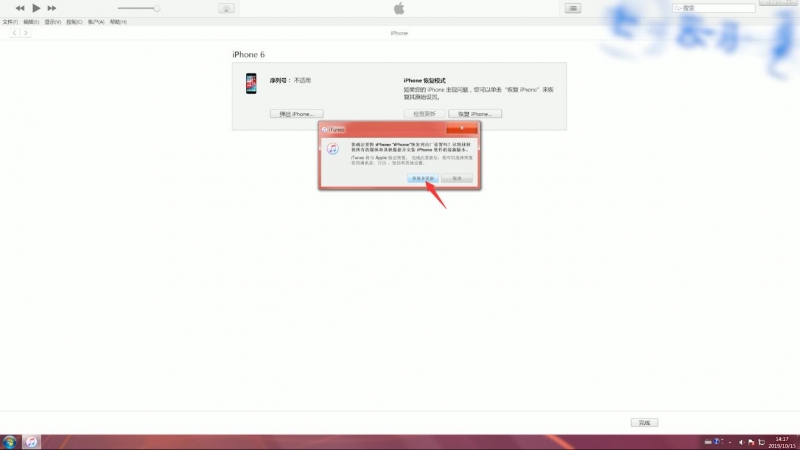Open the 文件(F) menu
Viewport: 800px width, 450px height.
point(10,22)
